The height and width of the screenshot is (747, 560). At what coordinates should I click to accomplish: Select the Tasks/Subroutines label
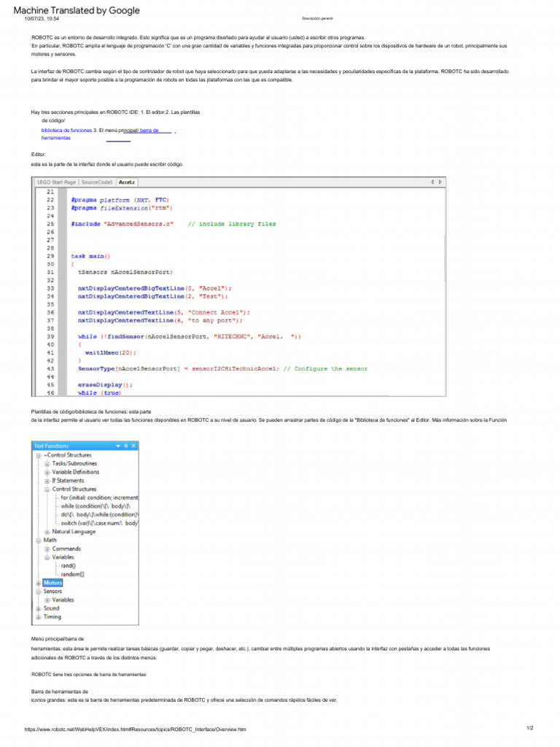coord(74,463)
